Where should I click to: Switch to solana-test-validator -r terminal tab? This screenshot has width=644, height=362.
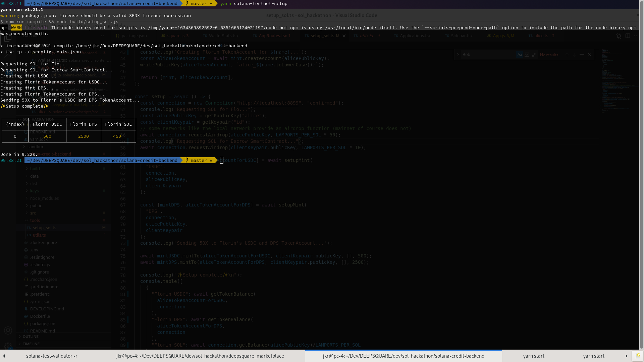click(x=52, y=356)
